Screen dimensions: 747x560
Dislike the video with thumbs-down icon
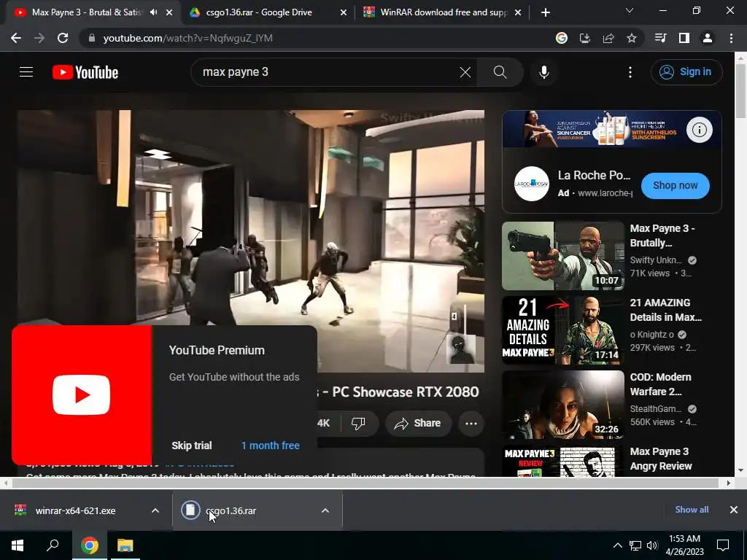(x=358, y=423)
